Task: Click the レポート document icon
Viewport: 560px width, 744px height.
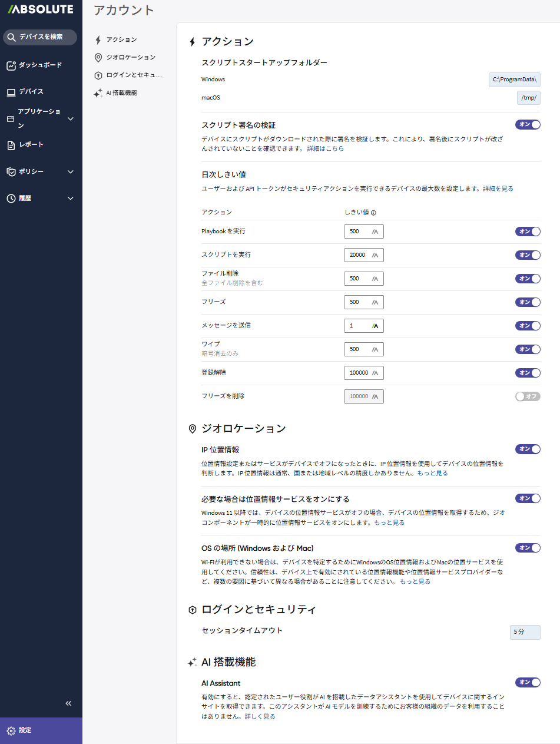Action: coord(11,145)
